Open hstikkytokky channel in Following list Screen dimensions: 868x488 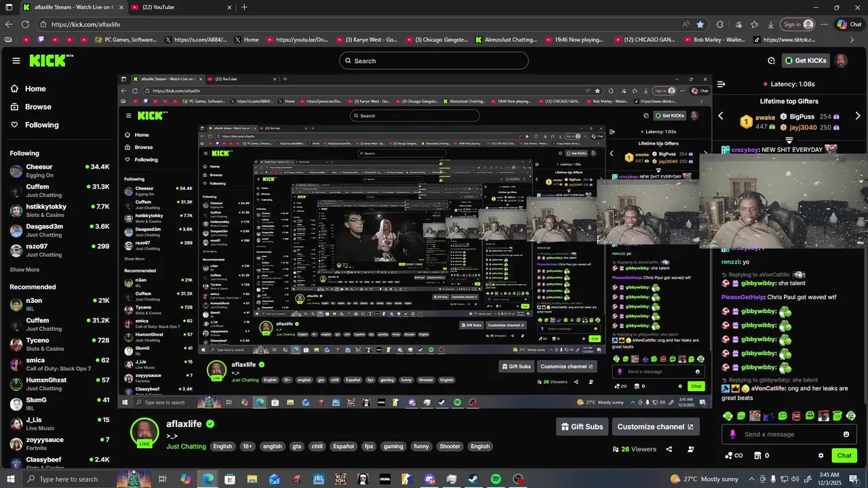[x=60, y=210]
